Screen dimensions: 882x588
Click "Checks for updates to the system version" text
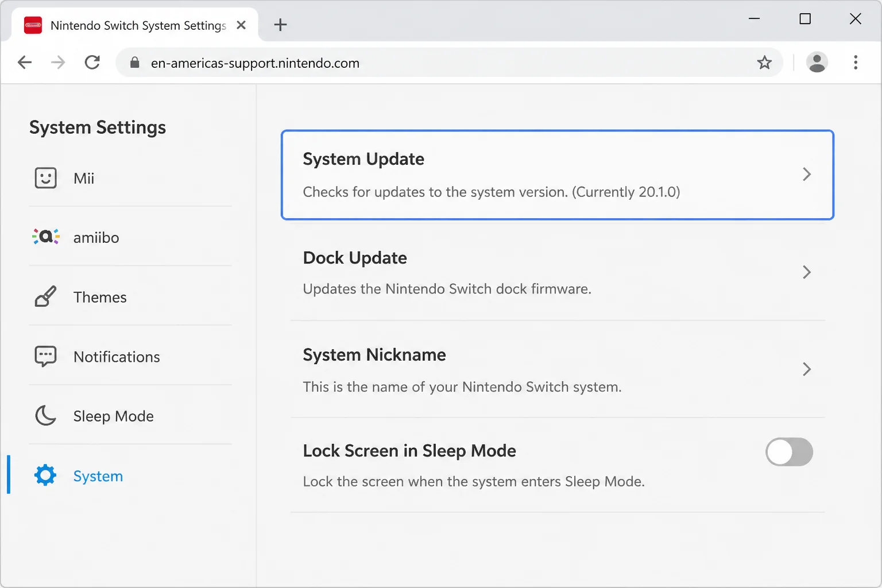coord(435,192)
